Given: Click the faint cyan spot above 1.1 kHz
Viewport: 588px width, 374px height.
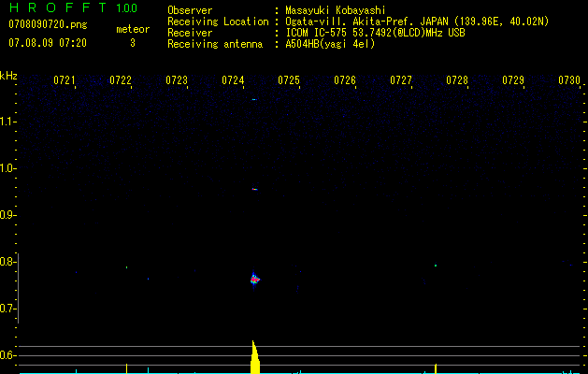Looking at the screenshot, I should (x=254, y=99).
